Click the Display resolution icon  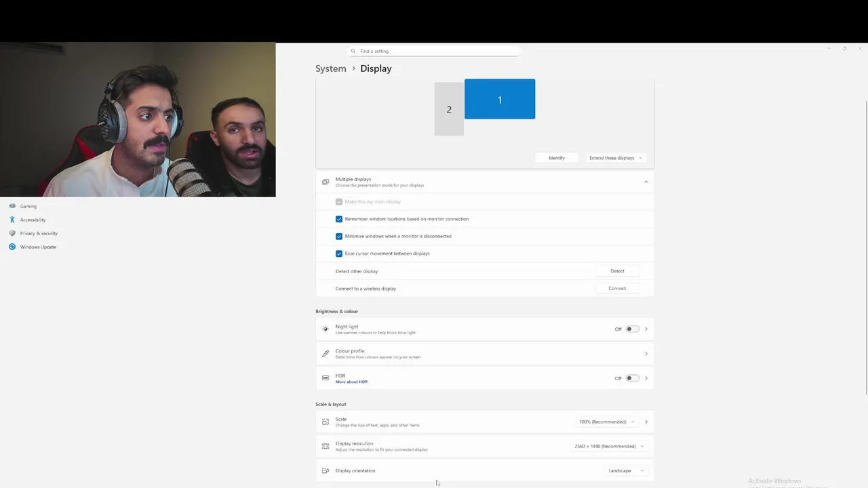[x=325, y=446]
